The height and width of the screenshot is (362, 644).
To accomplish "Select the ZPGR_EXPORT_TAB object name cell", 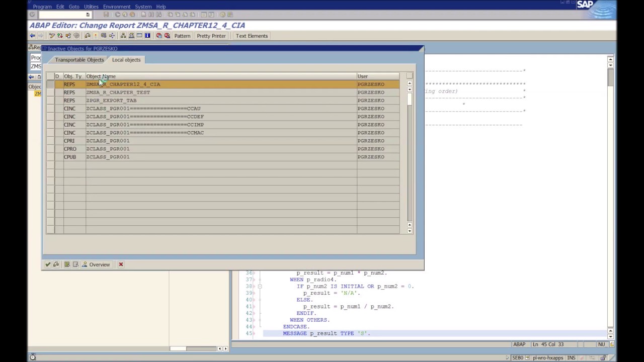I will (221, 101).
